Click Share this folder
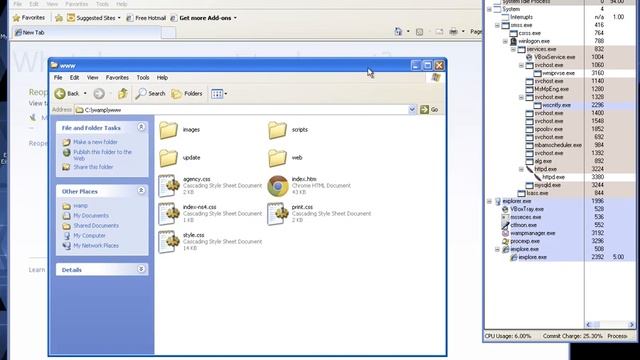Screen dimensions: 640x360 coord(93,167)
